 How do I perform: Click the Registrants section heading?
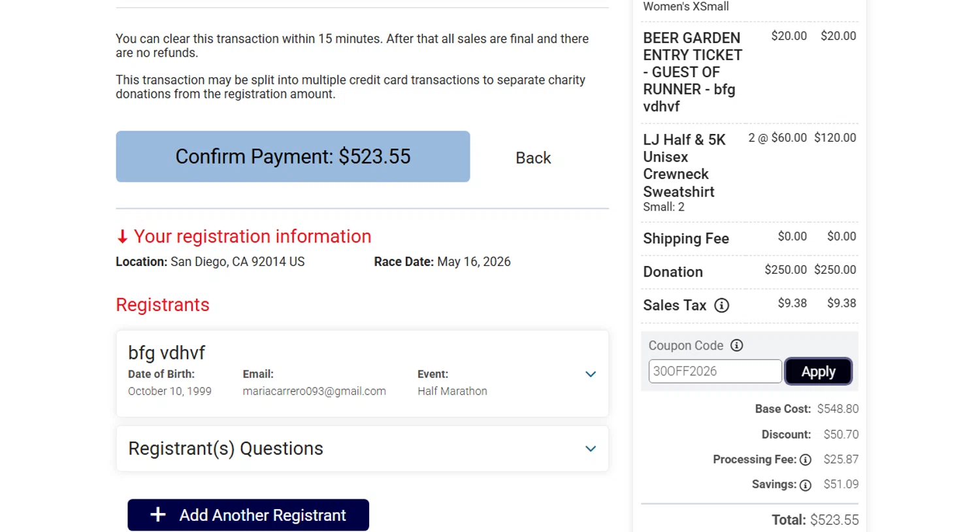(x=163, y=305)
